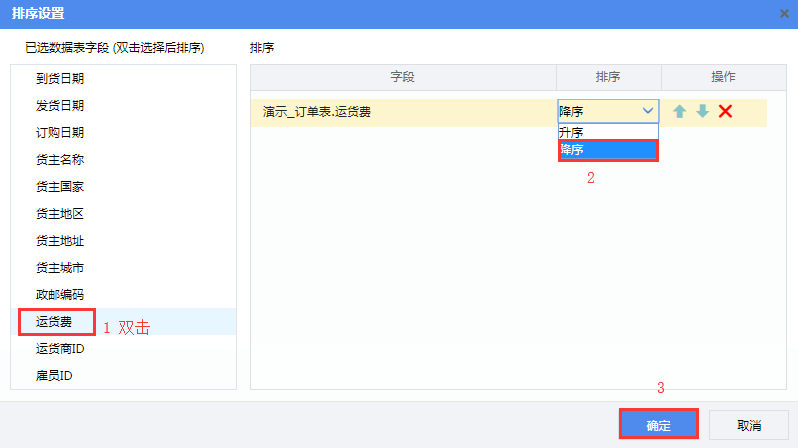The width and height of the screenshot is (798, 448).
Task: Select 到货日期 field in the list
Action: coord(60,78)
